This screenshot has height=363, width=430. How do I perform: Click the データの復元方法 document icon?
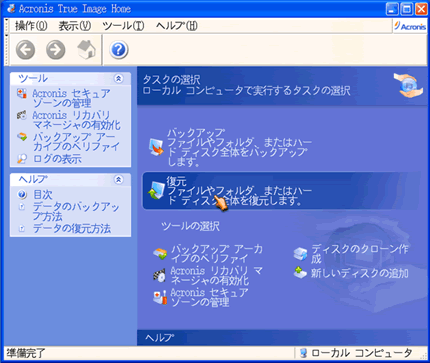(x=22, y=228)
